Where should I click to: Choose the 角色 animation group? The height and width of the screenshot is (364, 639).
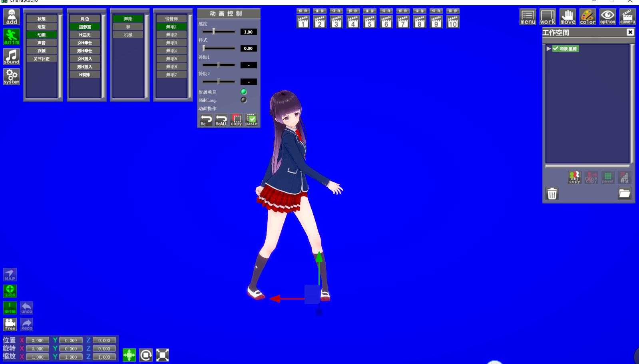(85, 19)
